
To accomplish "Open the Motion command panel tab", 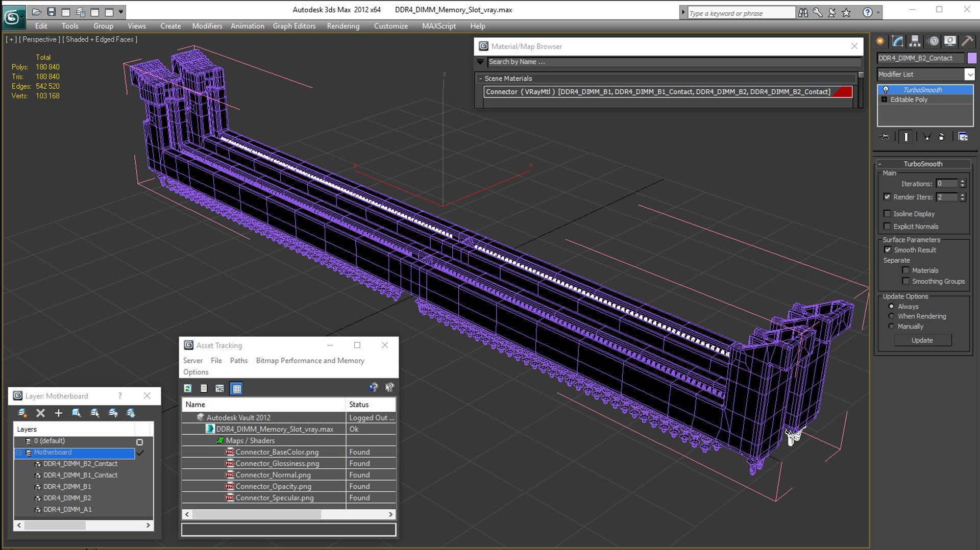I will (933, 41).
